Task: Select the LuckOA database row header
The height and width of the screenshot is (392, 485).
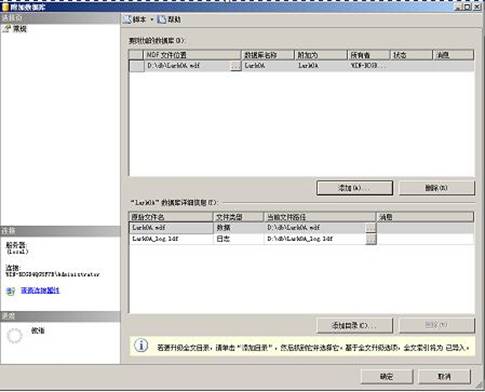Action: pyautogui.click(x=137, y=66)
